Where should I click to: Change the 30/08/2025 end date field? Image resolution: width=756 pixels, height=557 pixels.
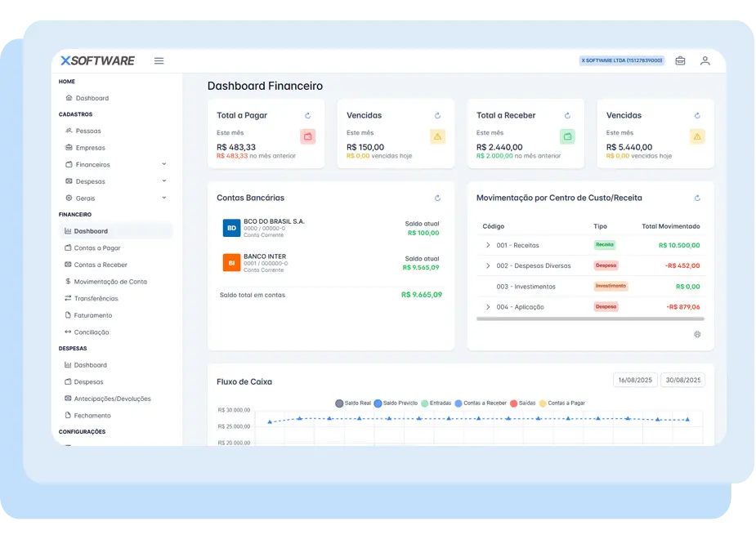click(x=683, y=379)
